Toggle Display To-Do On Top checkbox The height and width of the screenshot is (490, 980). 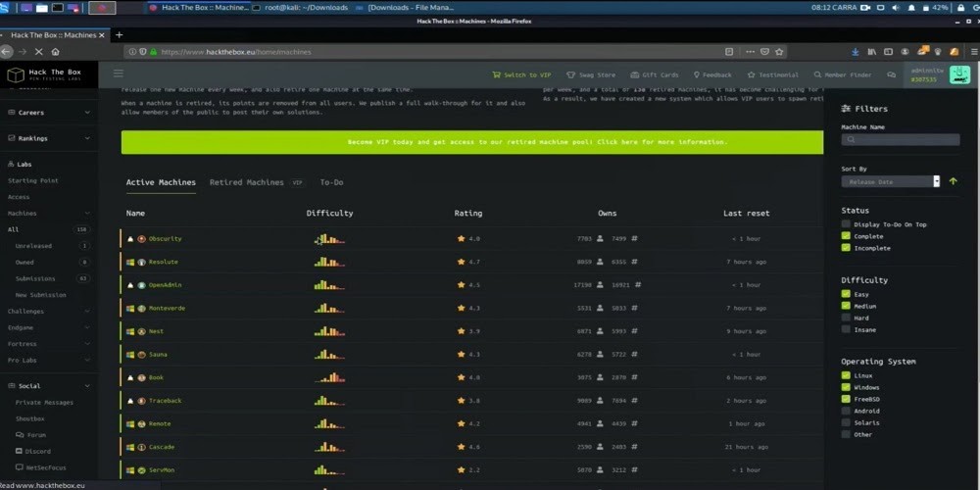pyautogui.click(x=846, y=224)
